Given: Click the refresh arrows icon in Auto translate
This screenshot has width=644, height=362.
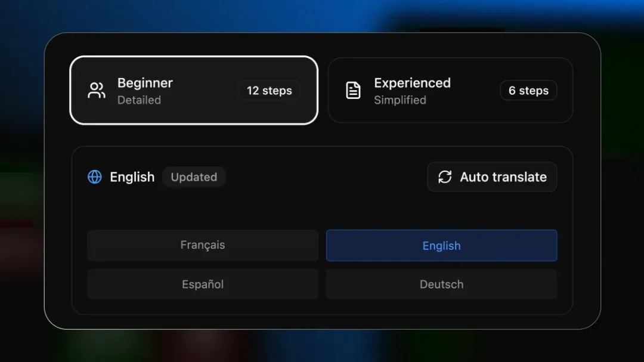Looking at the screenshot, I should (445, 177).
